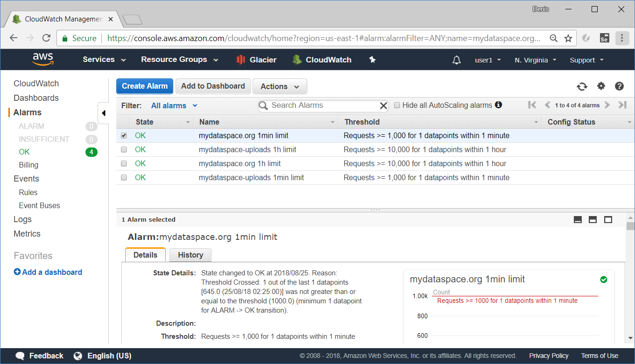The height and width of the screenshot is (364, 635).
Task: Open the Actions dropdown
Action: pos(279,86)
